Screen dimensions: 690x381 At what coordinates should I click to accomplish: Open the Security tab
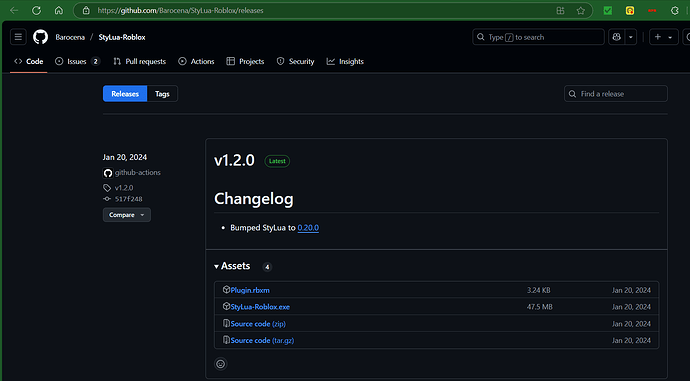[295, 62]
